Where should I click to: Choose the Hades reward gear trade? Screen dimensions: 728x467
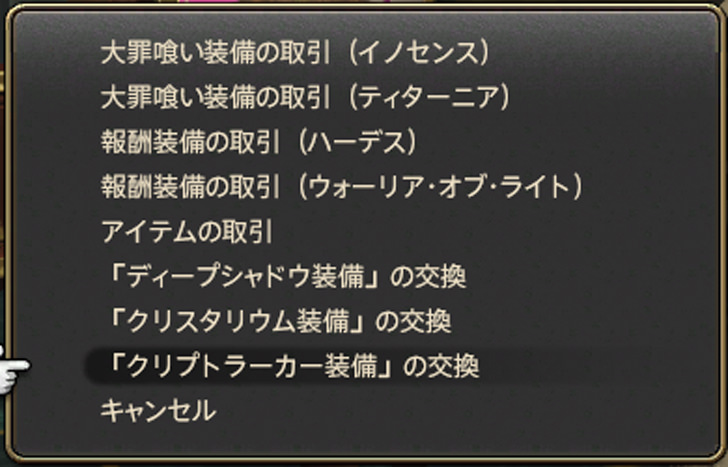pyautogui.click(x=259, y=142)
